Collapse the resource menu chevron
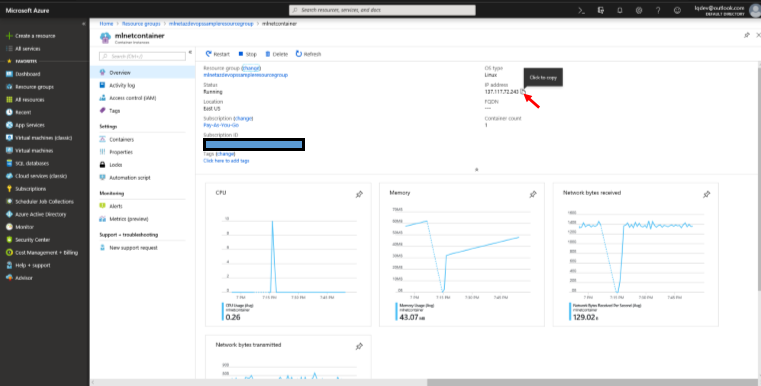This screenshot has width=761, height=386. 190,52
